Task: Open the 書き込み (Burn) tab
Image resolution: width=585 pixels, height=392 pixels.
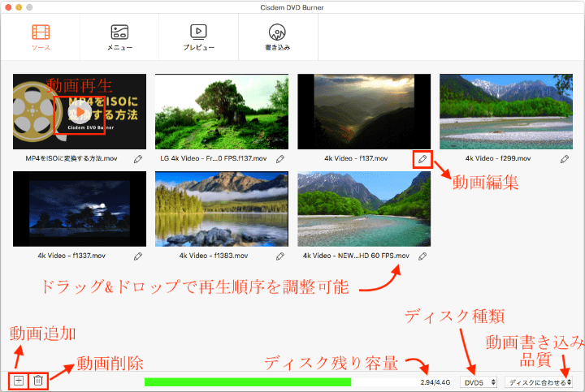Action: click(x=278, y=37)
